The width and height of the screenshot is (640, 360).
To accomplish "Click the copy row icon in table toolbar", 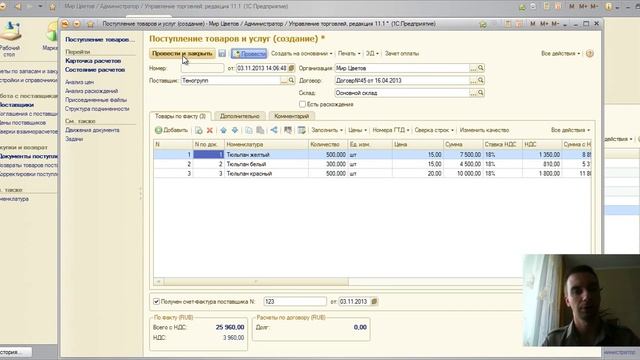I will point(199,130).
